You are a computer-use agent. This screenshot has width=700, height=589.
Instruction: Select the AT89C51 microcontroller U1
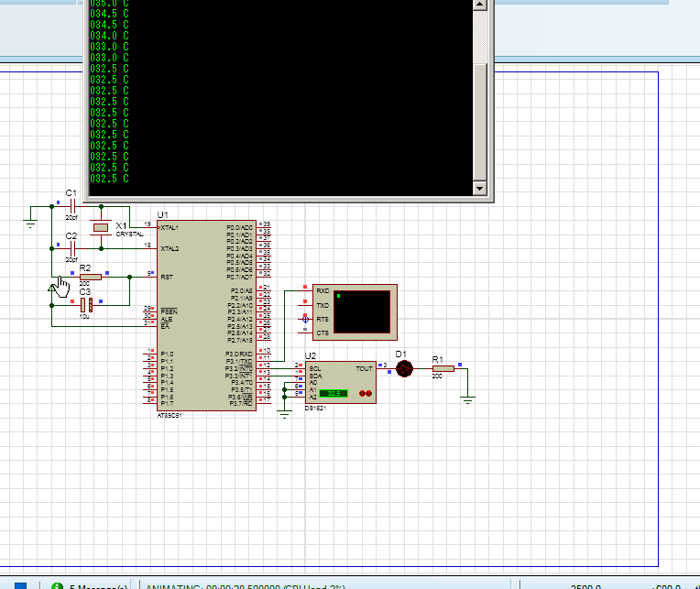click(x=206, y=315)
